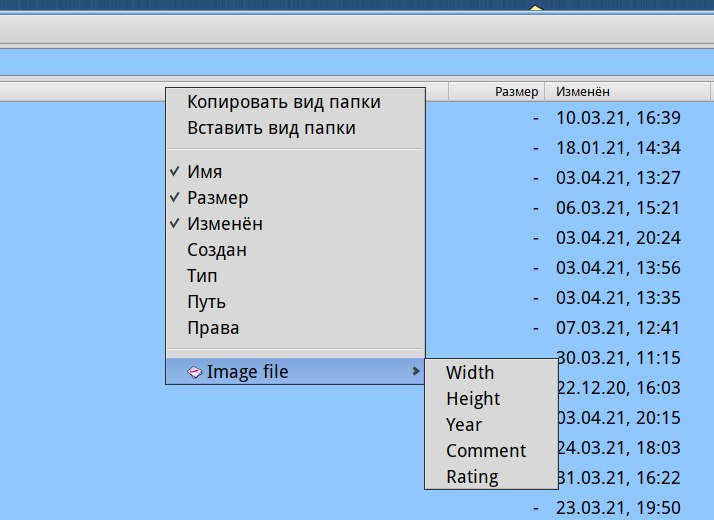Click the date 03.04.21, 13:27

click(618, 178)
